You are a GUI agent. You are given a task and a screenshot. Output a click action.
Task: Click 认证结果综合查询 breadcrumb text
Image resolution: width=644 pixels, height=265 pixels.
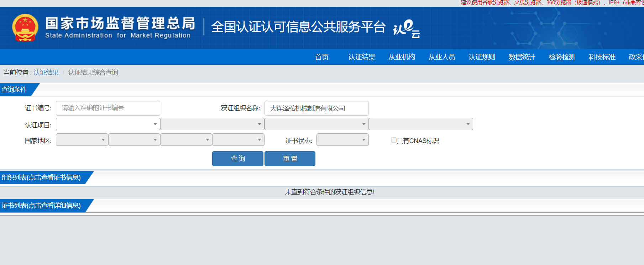click(x=93, y=73)
